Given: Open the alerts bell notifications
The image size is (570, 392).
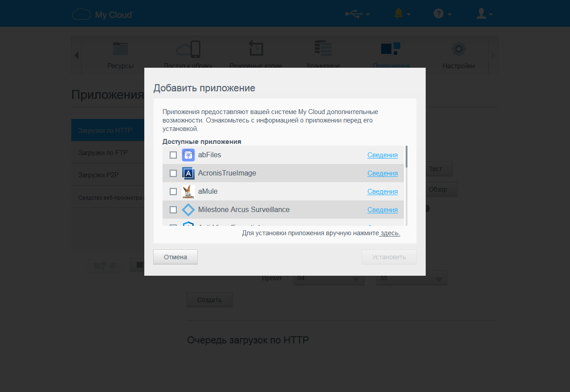Looking at the screenshot, I should tap(402, 14).
